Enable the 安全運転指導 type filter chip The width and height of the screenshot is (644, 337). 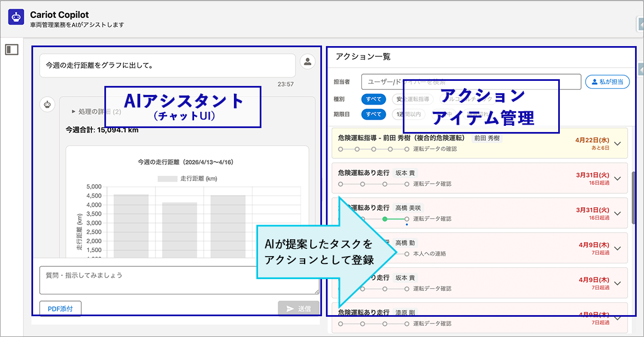point(412,99)
